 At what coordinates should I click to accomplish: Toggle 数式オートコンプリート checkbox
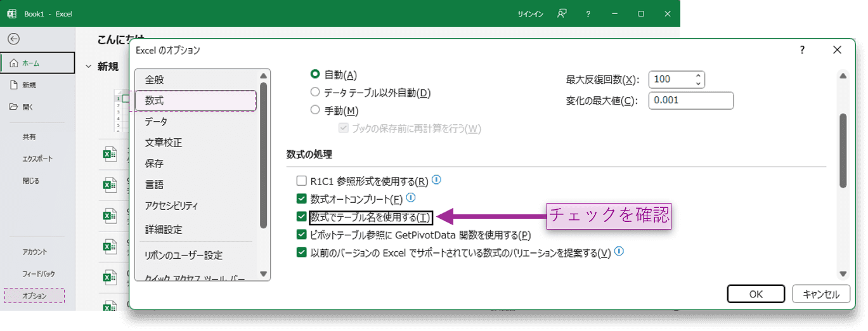click(302, 199)
